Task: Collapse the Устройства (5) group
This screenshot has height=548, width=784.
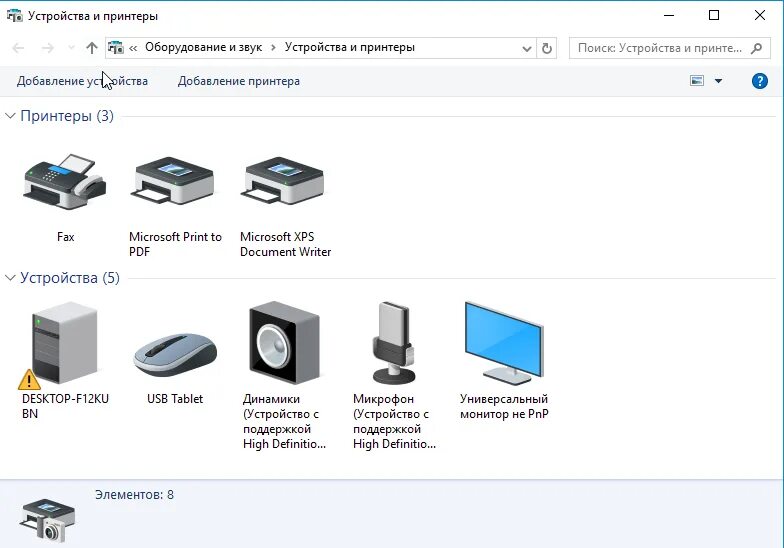Action: click(10, 278)
